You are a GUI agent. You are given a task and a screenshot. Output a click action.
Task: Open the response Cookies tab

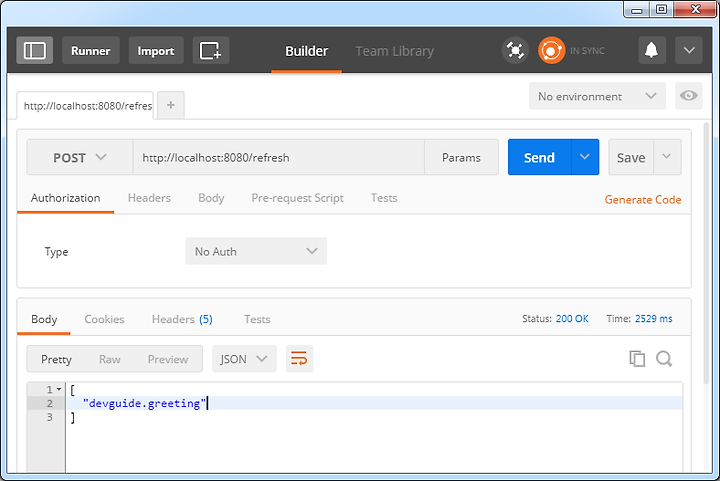pos(104,319)
